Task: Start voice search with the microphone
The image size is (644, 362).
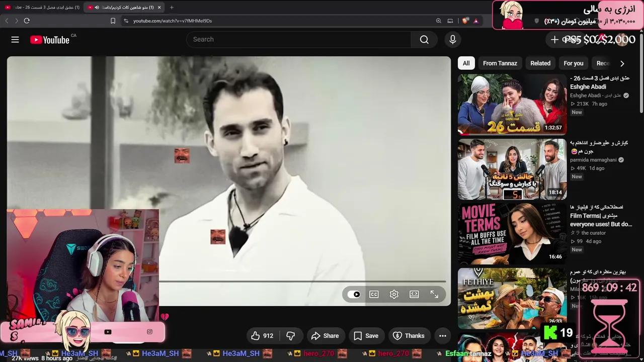Action: 453,40
